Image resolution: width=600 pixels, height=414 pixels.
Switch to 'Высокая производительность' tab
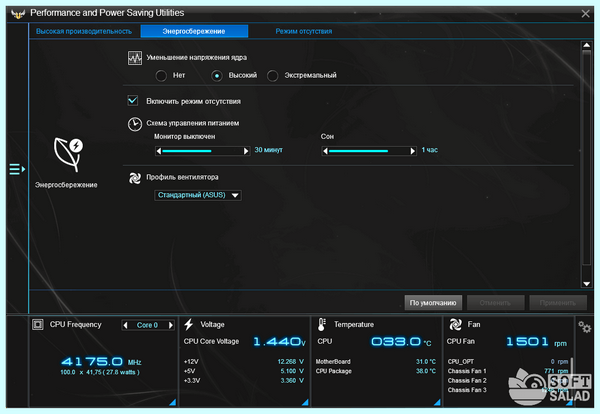pyautogui.click(x=84, y=31)
